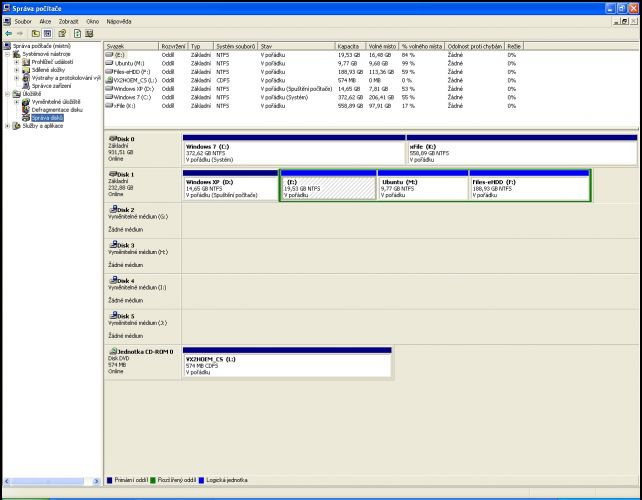
Task: Click the left arrow of tree pane scrollbar
Action: (x=7, y=481)
